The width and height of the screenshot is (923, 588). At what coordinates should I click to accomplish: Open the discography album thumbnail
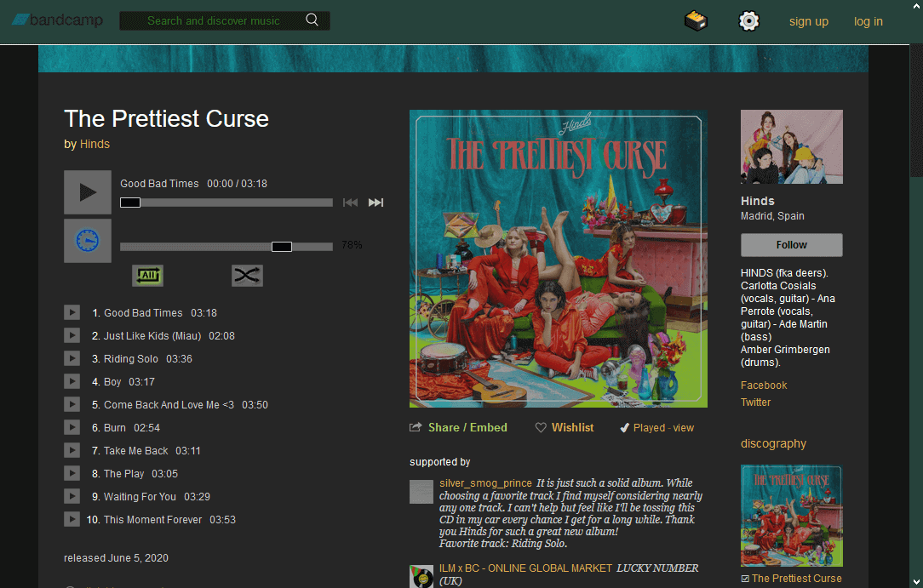pos(791,516)
